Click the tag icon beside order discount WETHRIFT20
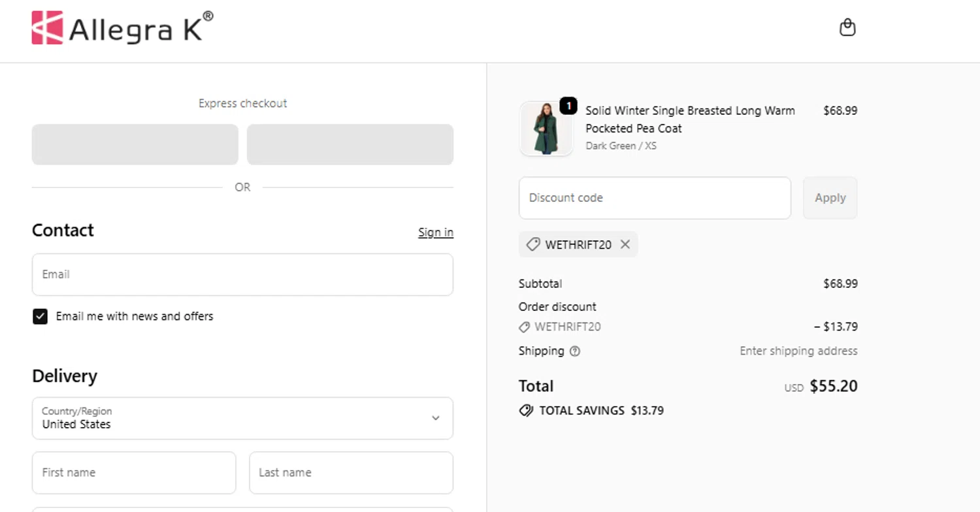 tap(525, 327)
